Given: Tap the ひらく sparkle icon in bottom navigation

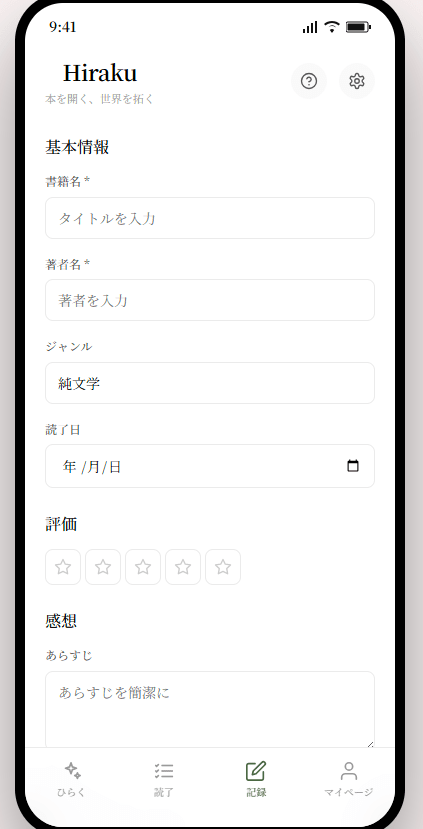Looking at the screenshot, I should (72, 770).
